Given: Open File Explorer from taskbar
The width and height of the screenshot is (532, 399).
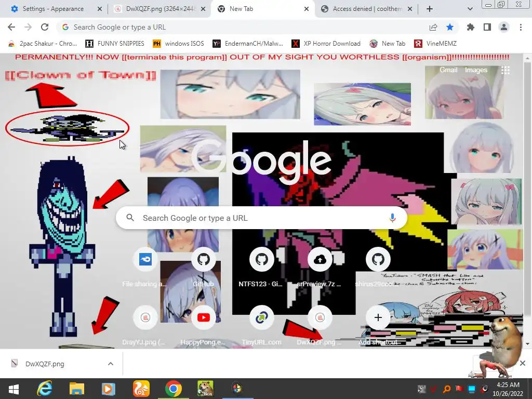Looking at the screenshot, I should [77, 389].
